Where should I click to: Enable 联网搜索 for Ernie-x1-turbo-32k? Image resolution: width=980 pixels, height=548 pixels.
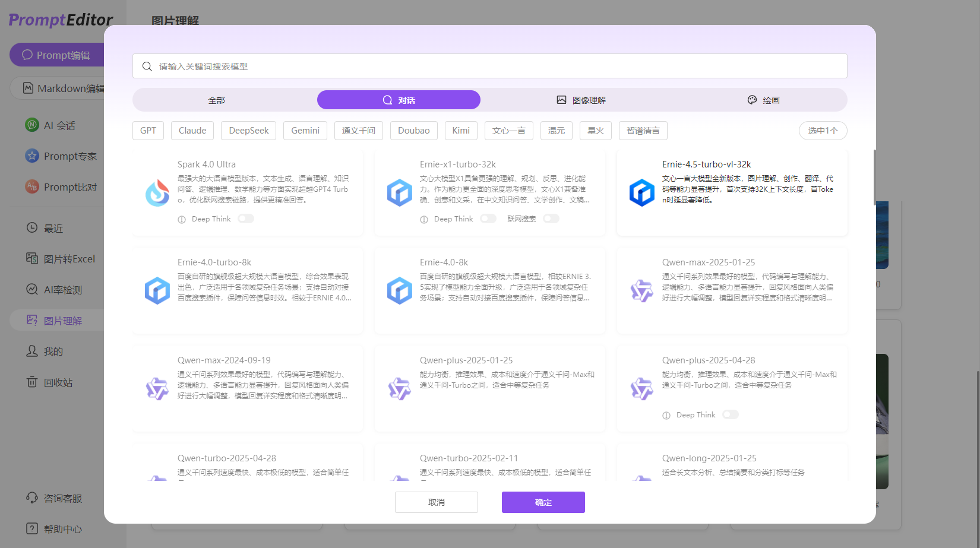point(551,219)
